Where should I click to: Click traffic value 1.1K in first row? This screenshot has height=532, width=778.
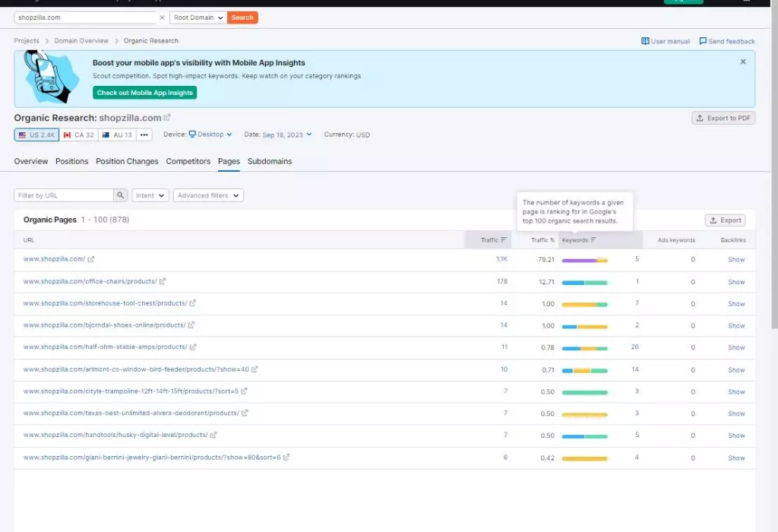coord(501,259)
